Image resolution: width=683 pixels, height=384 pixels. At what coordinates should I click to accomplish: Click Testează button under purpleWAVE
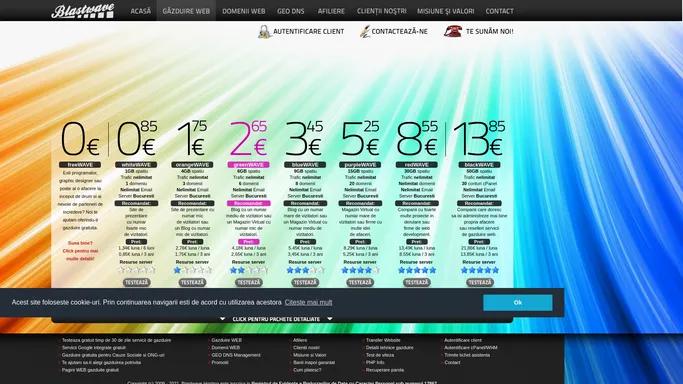[360, 283]
